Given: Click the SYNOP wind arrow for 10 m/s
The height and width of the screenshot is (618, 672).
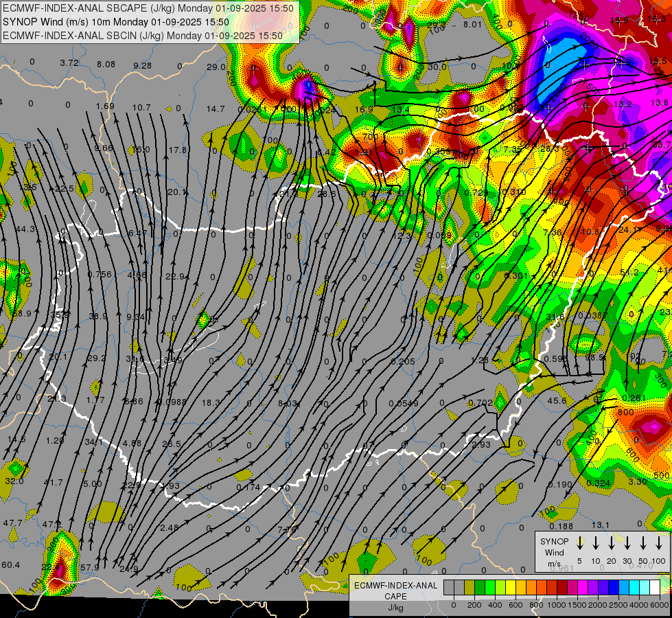Looking at the screenshot, I should [596, 543].
